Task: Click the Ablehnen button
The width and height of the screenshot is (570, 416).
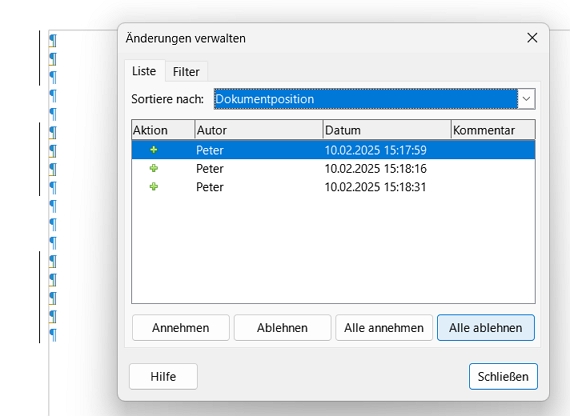Action: 282,328
